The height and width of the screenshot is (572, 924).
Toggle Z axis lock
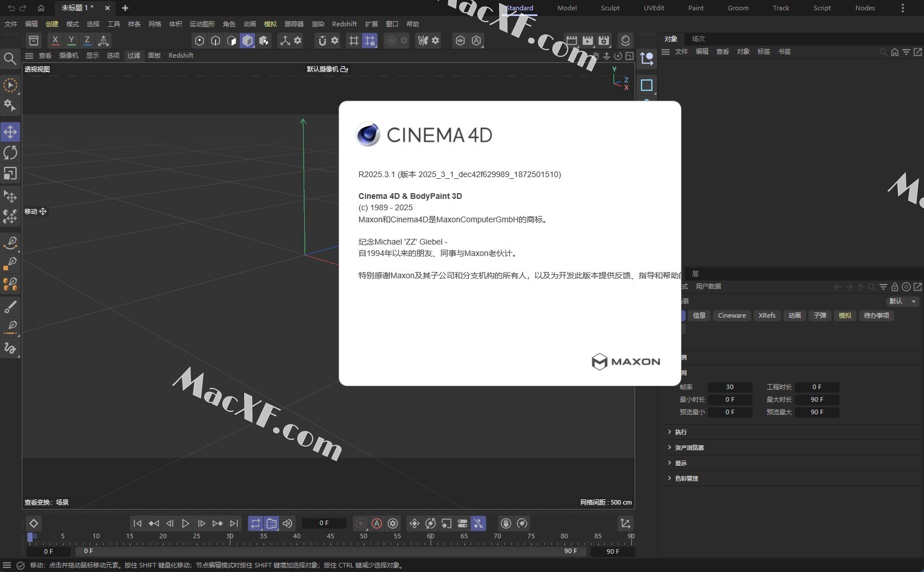pyautogui.click(x=87, y=41)
